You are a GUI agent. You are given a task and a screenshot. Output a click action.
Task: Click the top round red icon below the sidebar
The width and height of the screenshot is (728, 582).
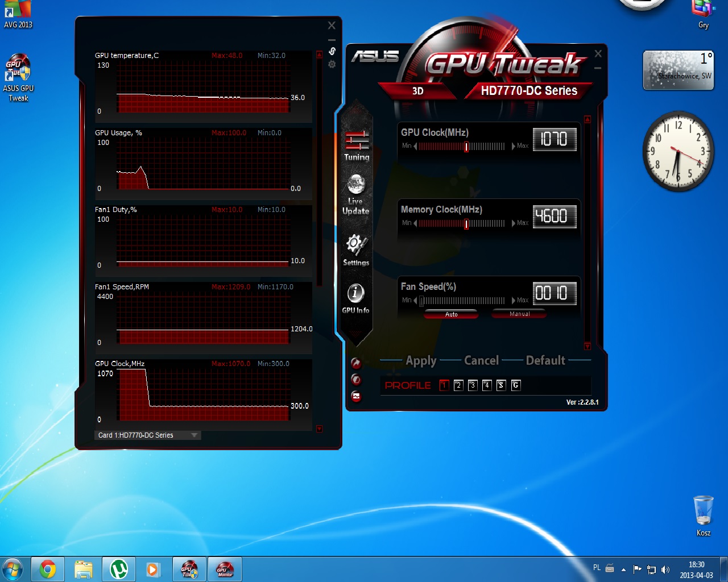coord(356,363)
